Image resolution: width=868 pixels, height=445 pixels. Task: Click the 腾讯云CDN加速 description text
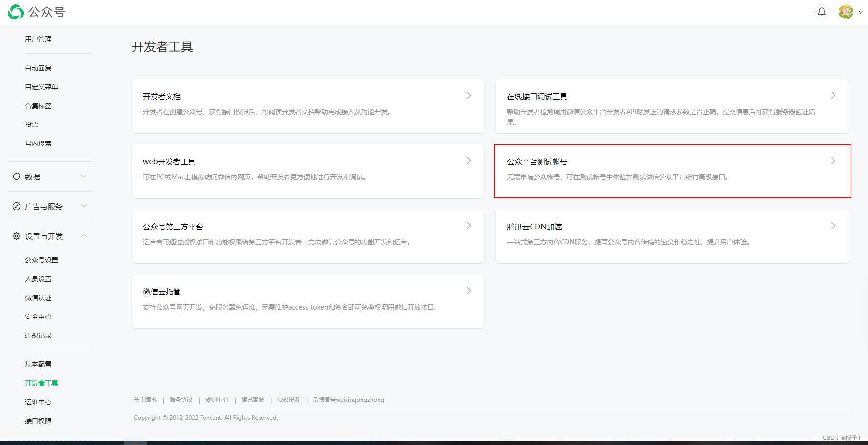point(629,242)
